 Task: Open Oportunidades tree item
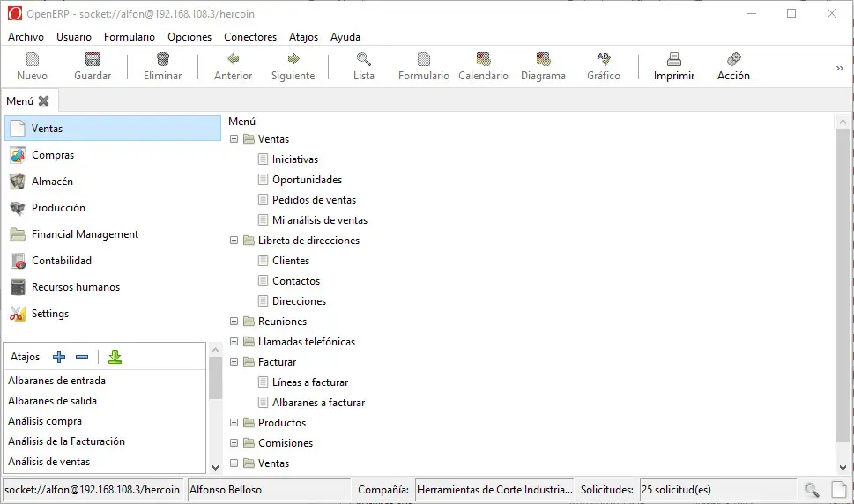308,180
